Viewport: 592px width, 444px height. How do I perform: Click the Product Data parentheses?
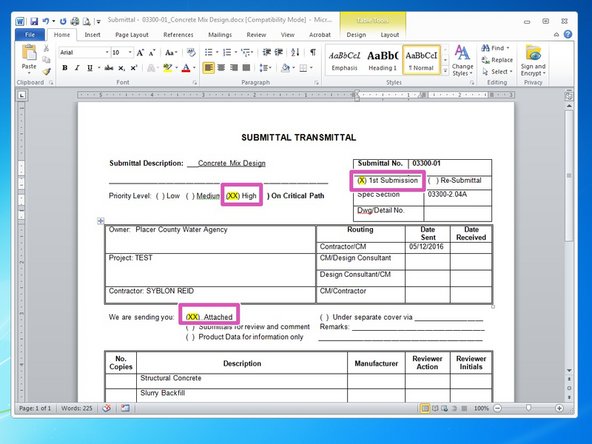[x=190, y=337]
